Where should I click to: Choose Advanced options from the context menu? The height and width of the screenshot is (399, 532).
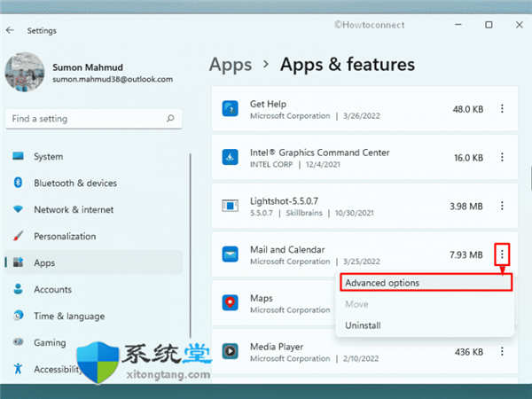(x=426, y=283)
